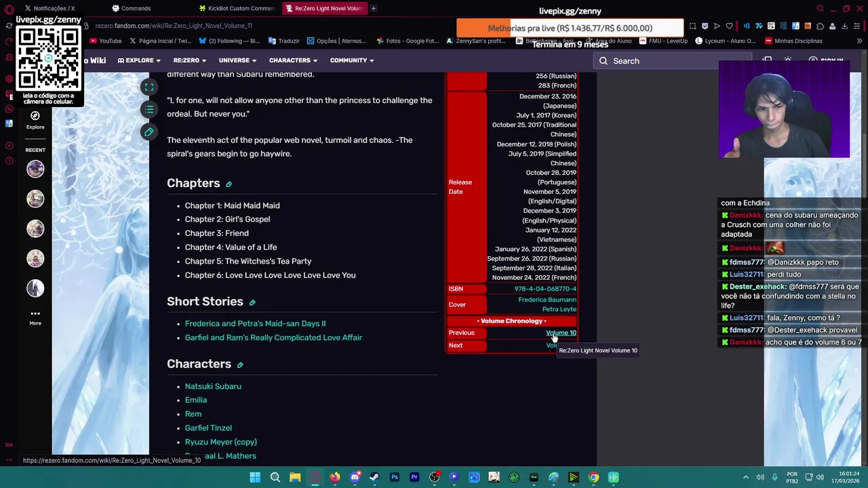Select the Re:Zero Light Novel Volume tab

tap(323, 8)
